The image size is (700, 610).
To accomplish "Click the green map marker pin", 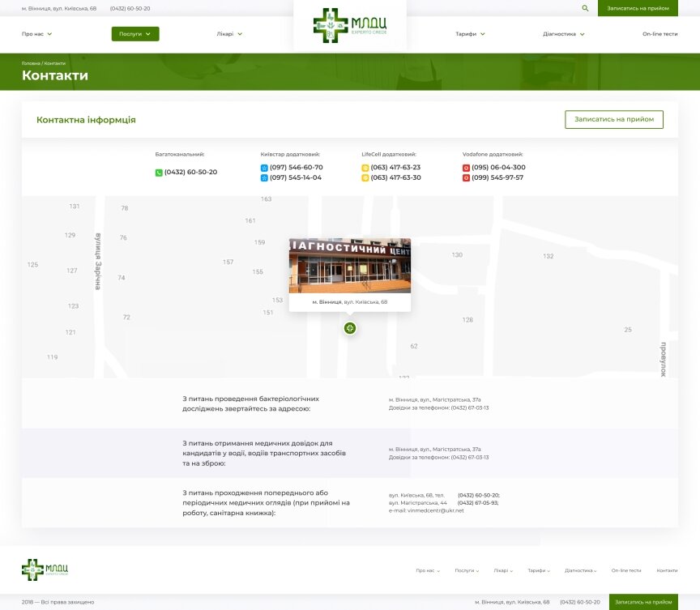I will pos(350,328).
